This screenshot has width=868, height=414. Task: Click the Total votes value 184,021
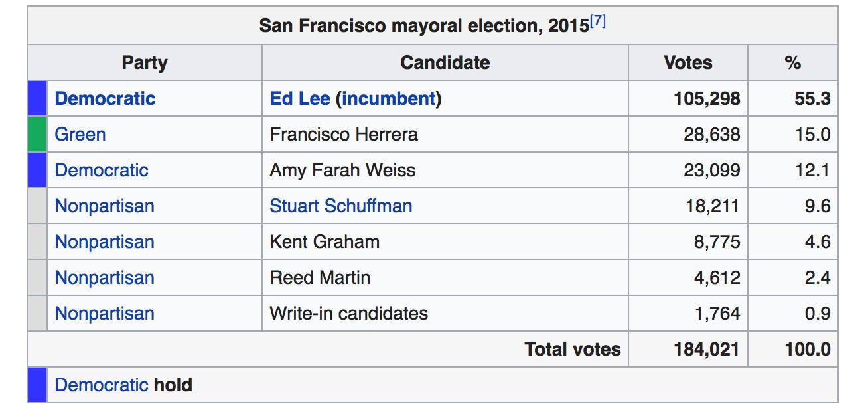pyautogui.click(x=707, y=350)
